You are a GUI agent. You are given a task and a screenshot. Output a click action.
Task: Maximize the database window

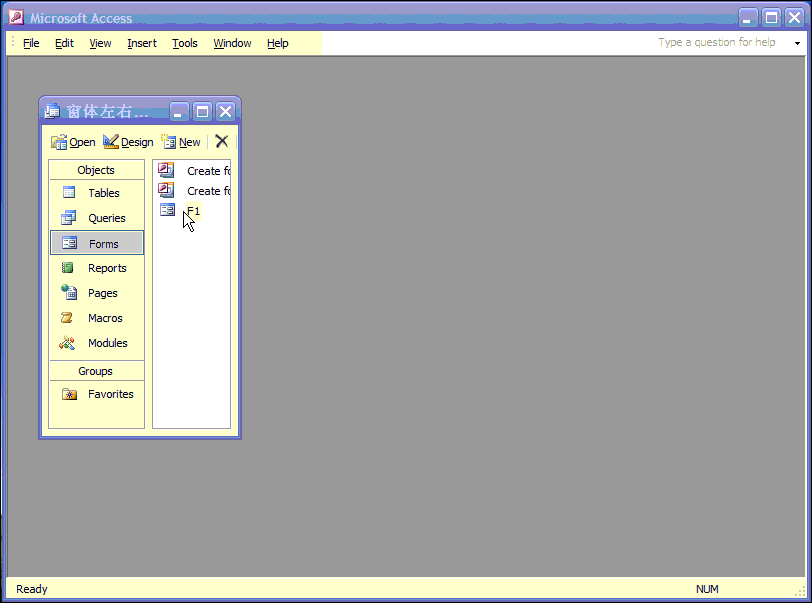tap(202, 111)
